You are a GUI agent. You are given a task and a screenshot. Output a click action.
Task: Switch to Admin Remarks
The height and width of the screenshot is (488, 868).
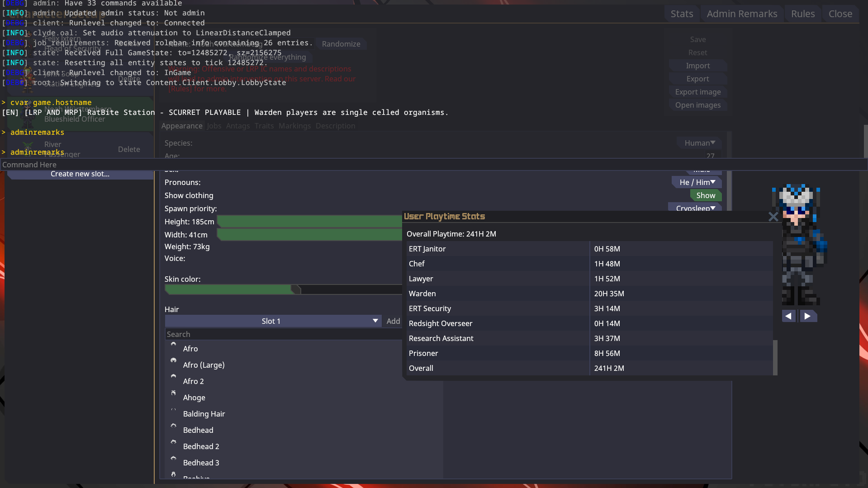[742, 14]
